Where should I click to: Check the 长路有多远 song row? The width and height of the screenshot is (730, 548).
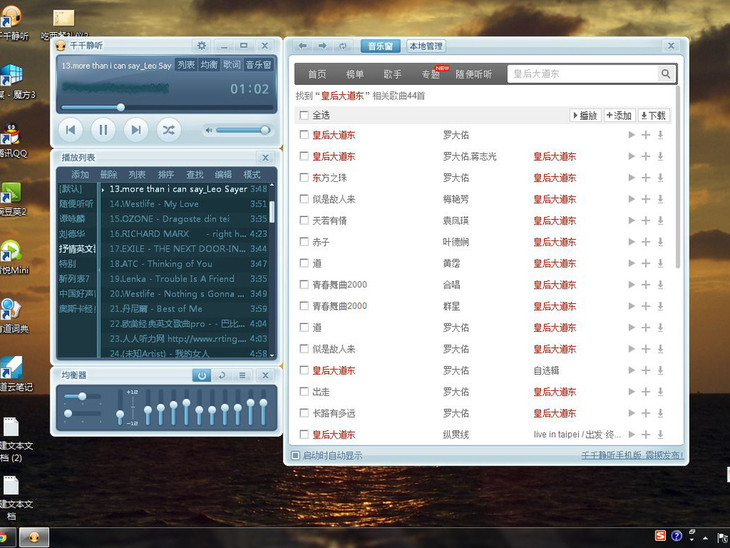[304, 413]
